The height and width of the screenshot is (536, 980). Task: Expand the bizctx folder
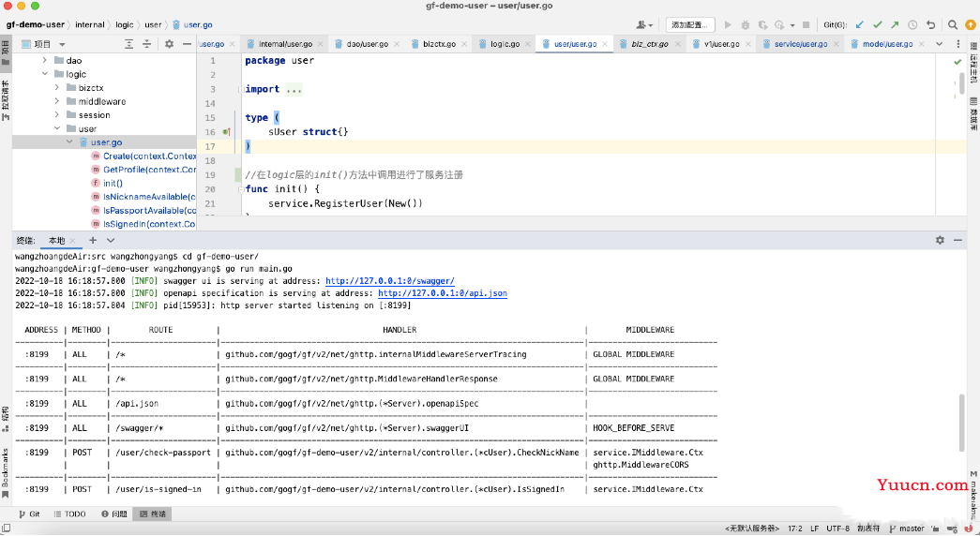click(57, 88)
